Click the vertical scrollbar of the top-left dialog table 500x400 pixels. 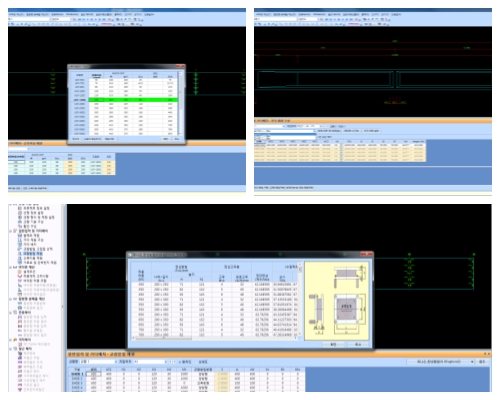[x=180, y=103]
